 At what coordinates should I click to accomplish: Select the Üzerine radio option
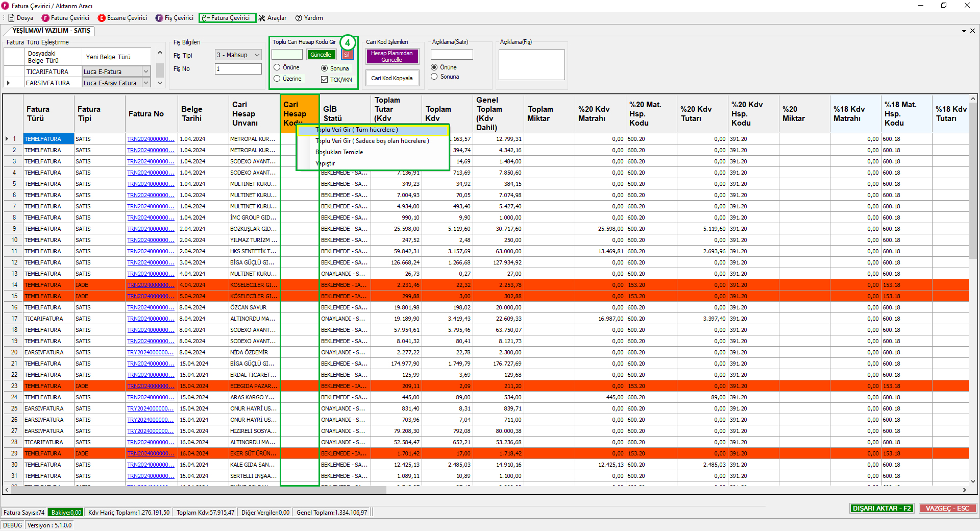click(x=277, y=79)
